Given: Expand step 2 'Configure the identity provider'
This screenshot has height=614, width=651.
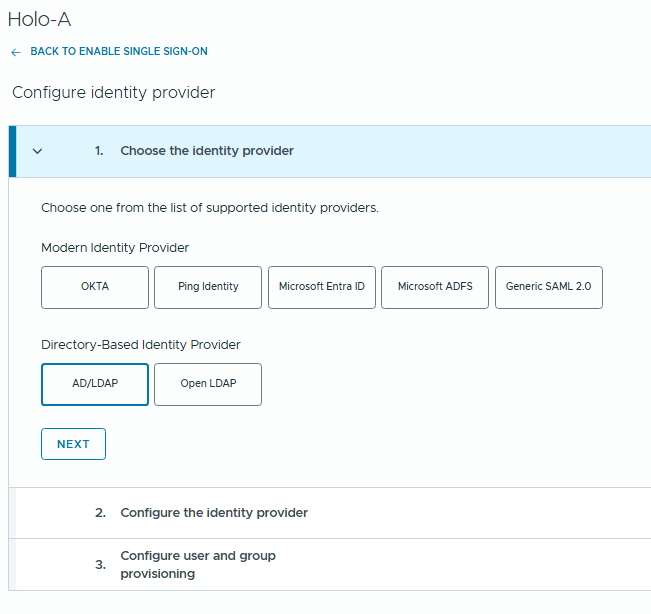Looking at the screenshot, I should tap(214, 513).
